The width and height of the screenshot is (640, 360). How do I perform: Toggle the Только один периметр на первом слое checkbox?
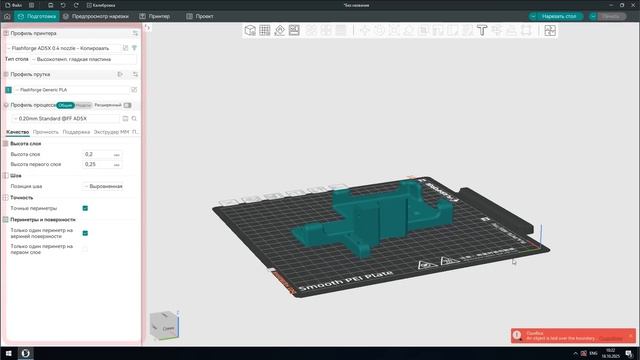point(85,249)
